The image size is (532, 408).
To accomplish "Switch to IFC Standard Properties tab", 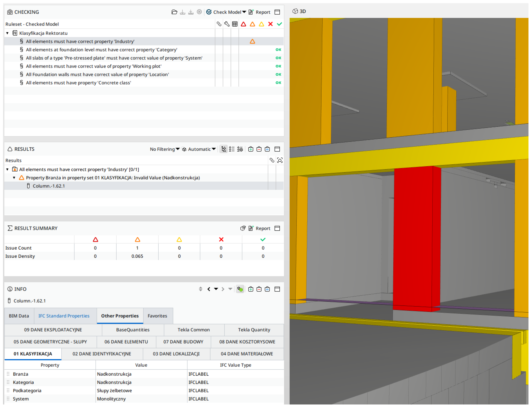I will (x=64, y=316).
